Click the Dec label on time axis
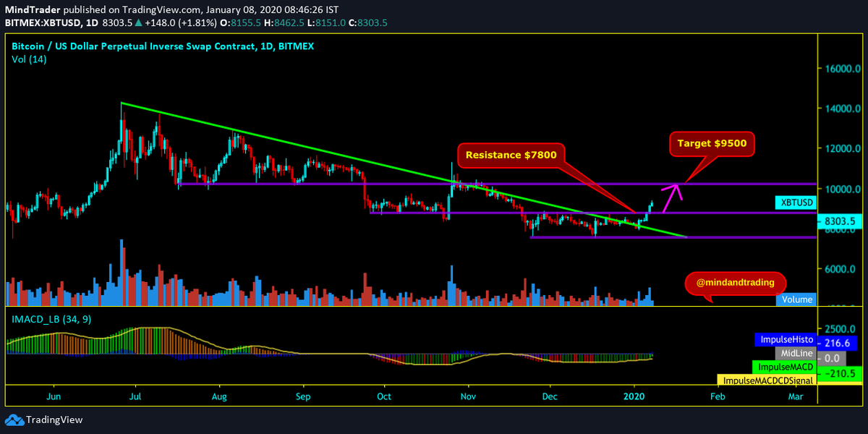 click(x=550, y=397)
